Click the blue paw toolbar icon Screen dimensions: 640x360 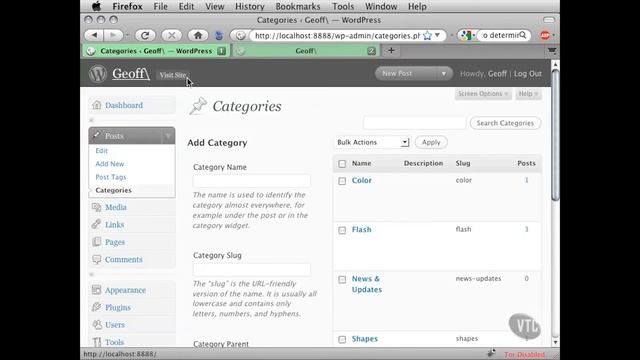click(x=219, y=36)
